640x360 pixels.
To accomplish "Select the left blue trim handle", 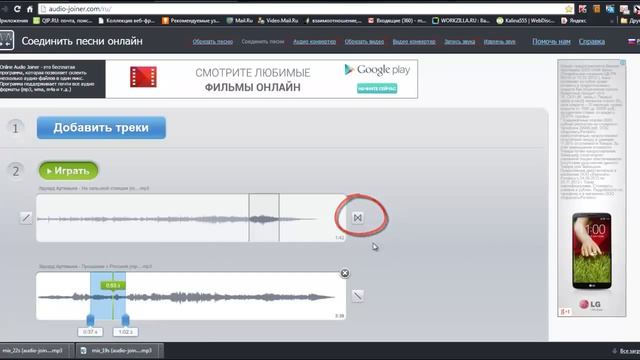I will click(x=90, y=320).
